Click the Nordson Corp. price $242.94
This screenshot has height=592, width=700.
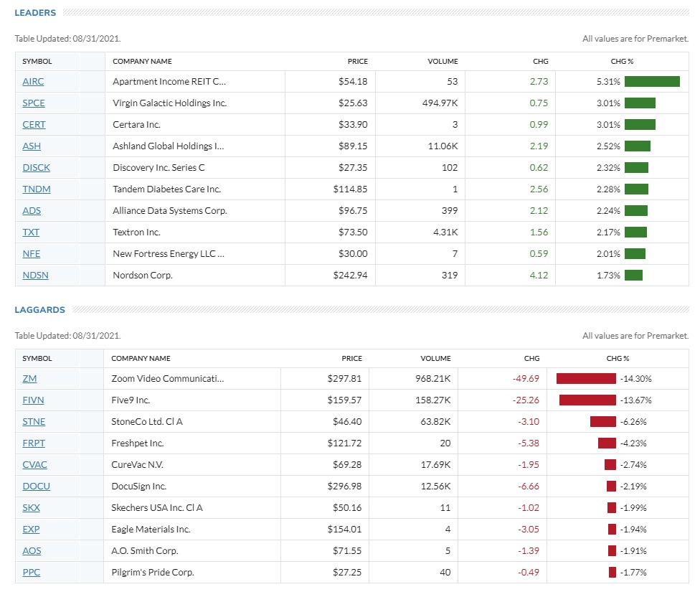coord(350,275)
